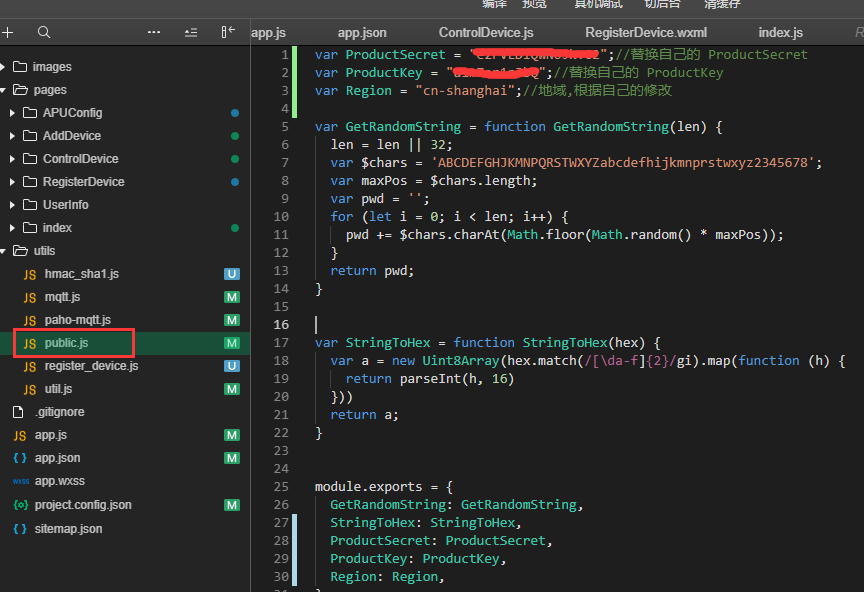Expand the APUConfig folder arrow
864x592 pixels.
point(12,113)
